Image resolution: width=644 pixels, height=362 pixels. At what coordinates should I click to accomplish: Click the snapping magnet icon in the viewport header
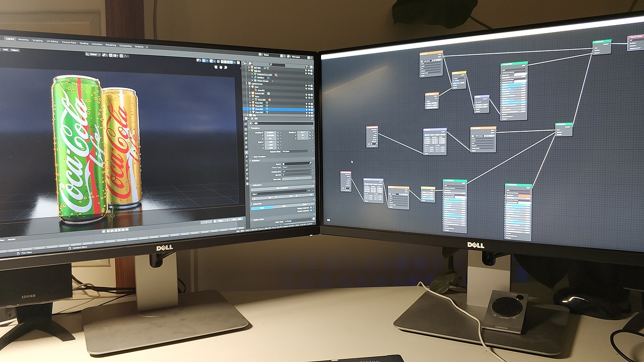pos(104,55)
